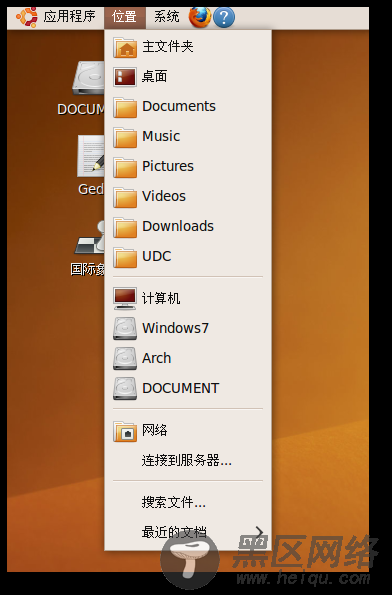
Task: Click the home folder icon
Action: (x=125, y=47)
